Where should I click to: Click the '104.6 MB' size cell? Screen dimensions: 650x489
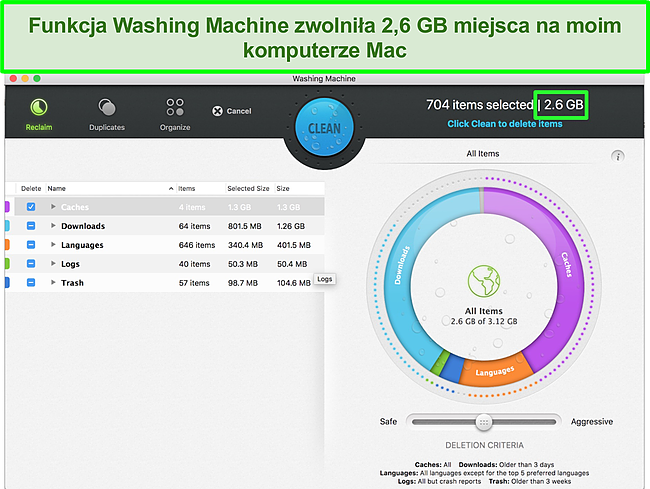tap(293, 283)
